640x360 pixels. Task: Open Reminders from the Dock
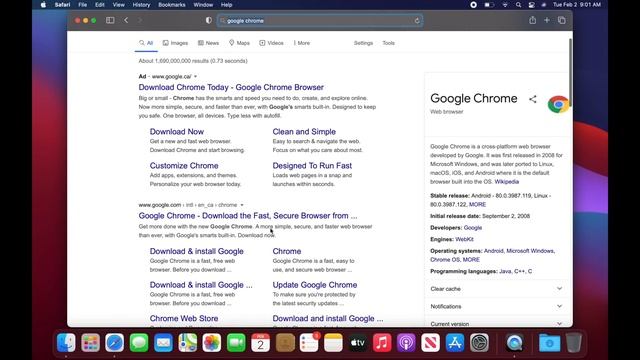[x=309, y=342]
